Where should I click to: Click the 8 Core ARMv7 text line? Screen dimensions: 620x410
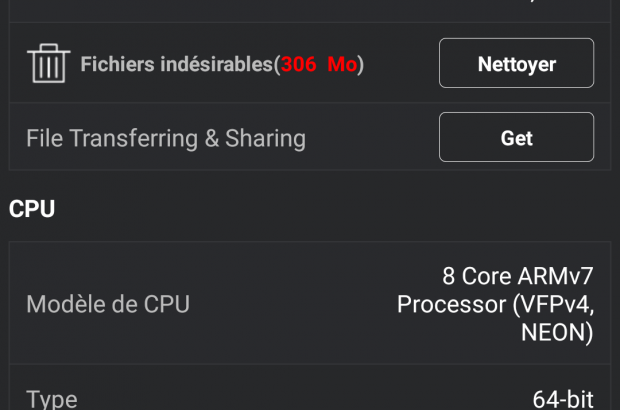517,275
